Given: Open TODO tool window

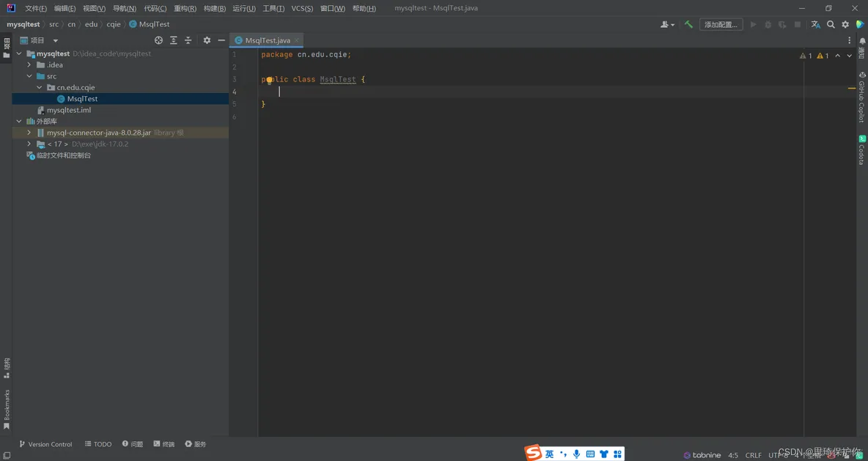Looking at the screenshot, I should (x=98, y=444).
